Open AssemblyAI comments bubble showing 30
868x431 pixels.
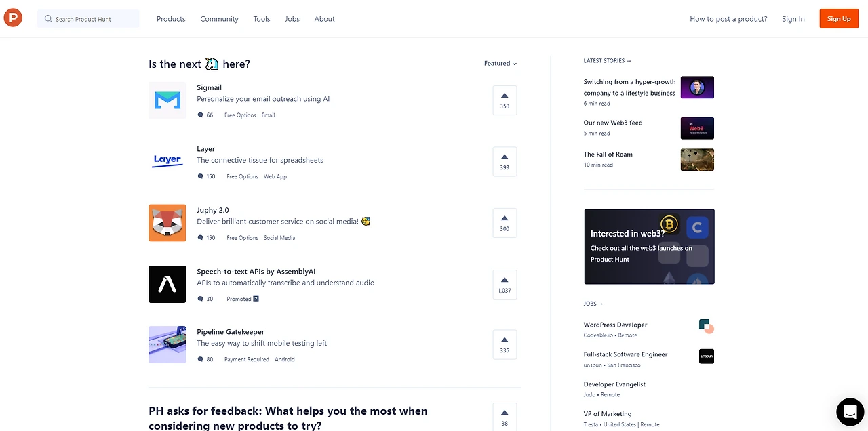click(205, 299)
